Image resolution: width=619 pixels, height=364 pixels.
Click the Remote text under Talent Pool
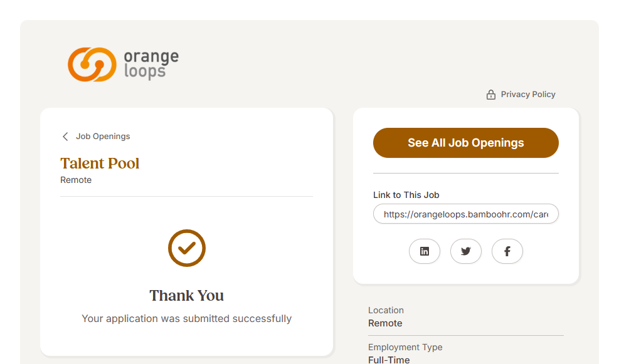click(x=76, y=180)
